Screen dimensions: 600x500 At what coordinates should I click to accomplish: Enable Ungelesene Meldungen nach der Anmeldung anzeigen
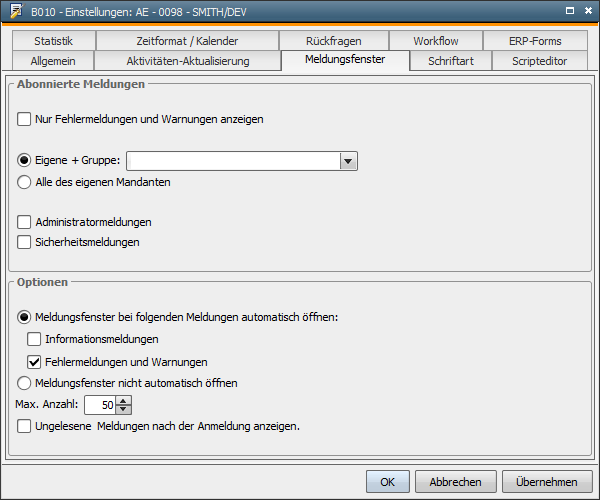point(25,426)
